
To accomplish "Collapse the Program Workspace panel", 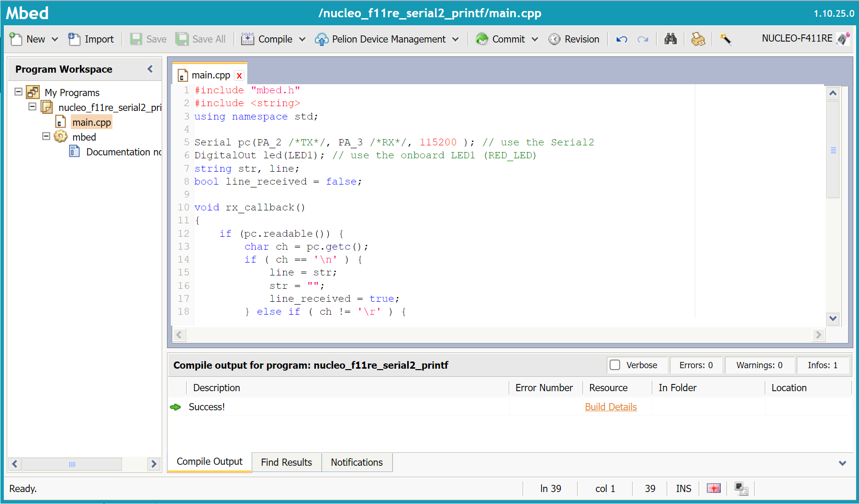I will tap(150, 69).
